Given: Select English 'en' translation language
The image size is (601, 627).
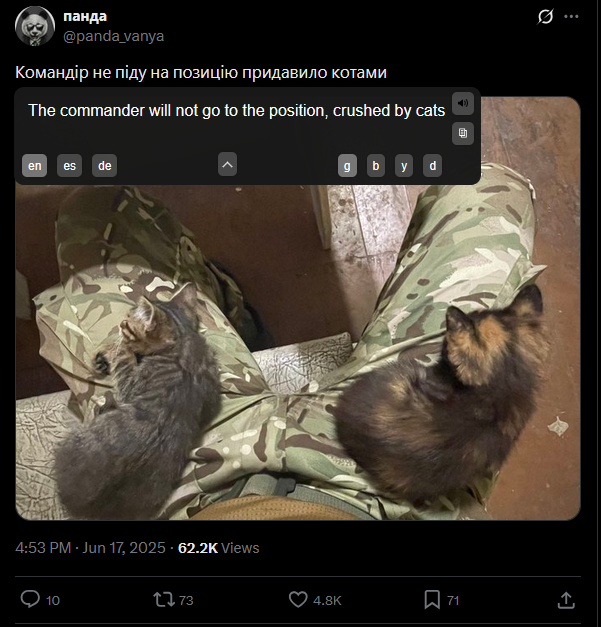Looking at the screenshot, I should pos(34,166).
